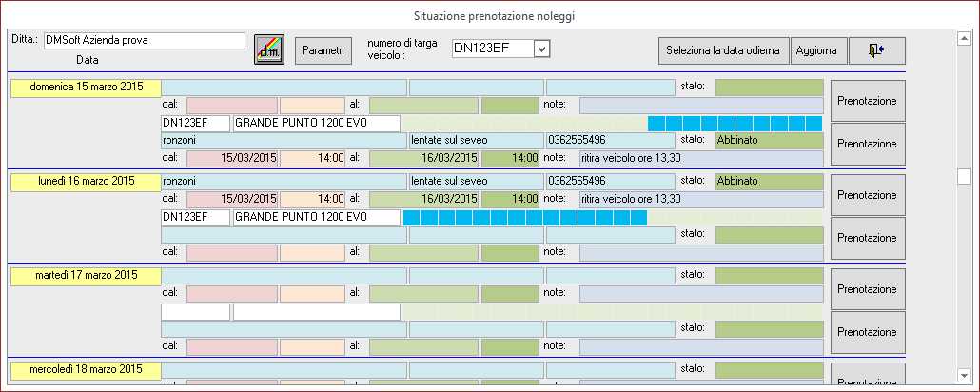Click the dal date 15/03/2015 in domenica 15 section
980x392 pixels.
click(x=232, y=159)
